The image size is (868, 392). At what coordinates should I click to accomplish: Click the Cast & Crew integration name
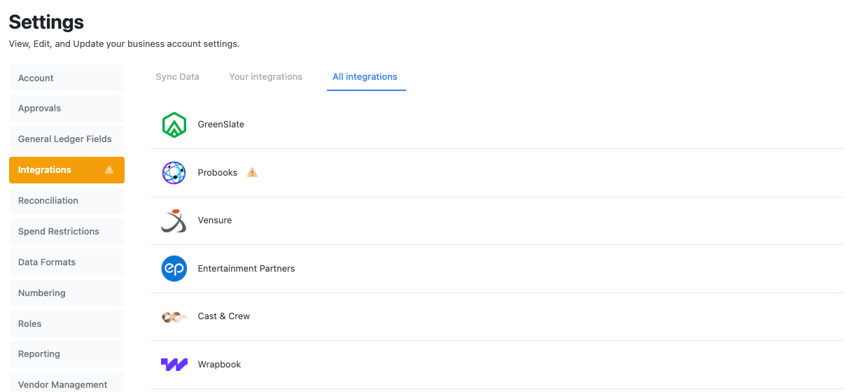tap(224, 316)
